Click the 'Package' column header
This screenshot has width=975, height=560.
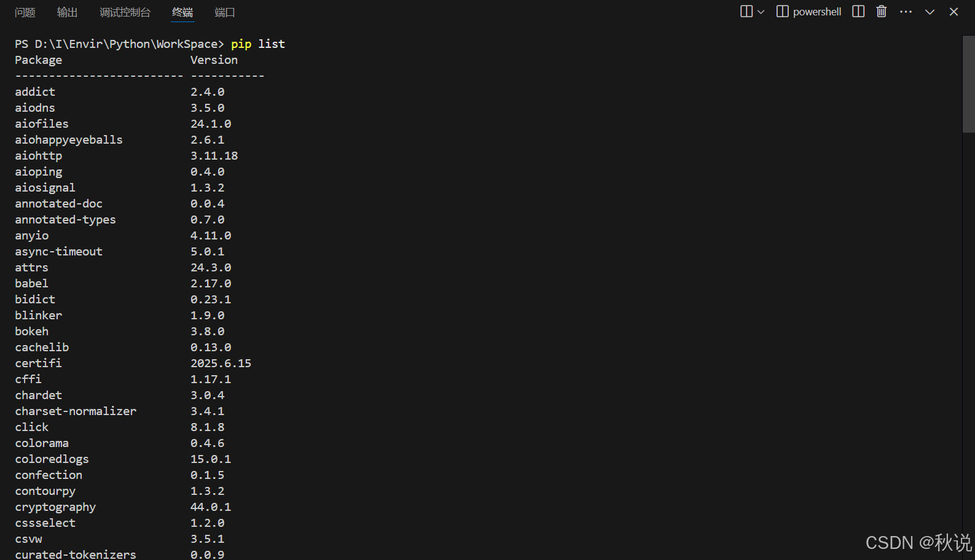tap(39, 60)
